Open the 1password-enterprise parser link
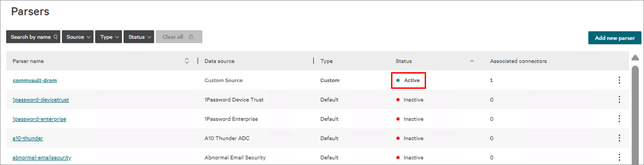The image size is (644, 165). pos(39,119)
